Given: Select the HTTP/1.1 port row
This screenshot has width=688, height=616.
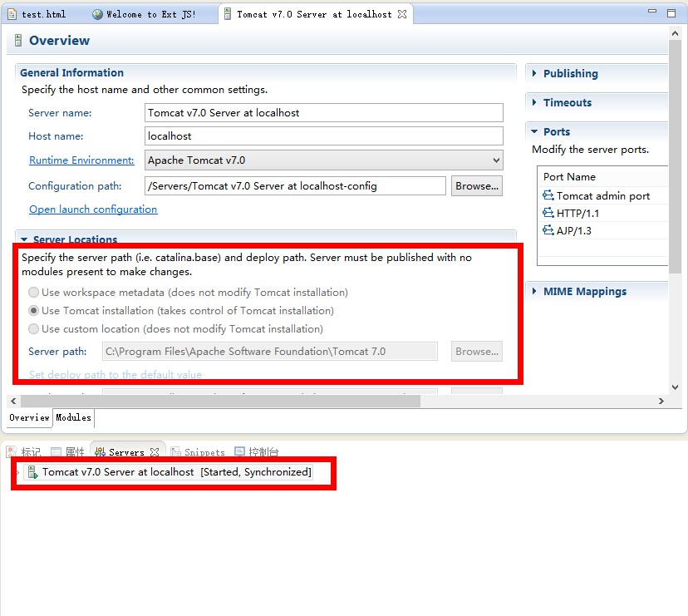Looking at the screenshot, I should click(604, 213).
